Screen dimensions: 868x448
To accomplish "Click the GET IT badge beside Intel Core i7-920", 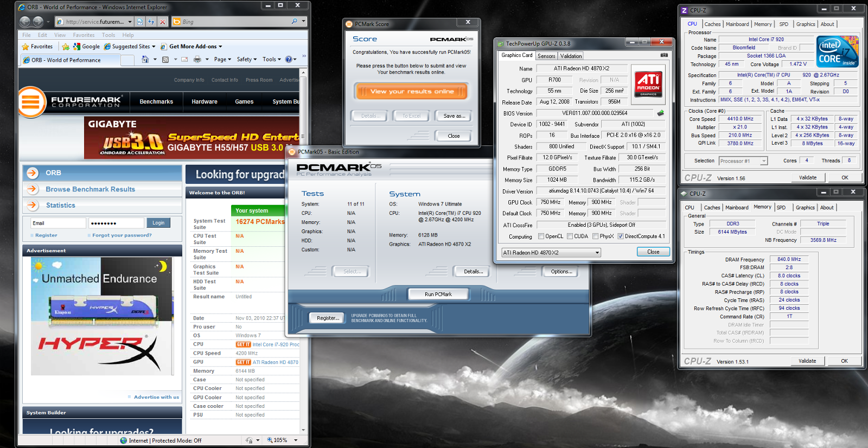I will click(x=243, y=344).
